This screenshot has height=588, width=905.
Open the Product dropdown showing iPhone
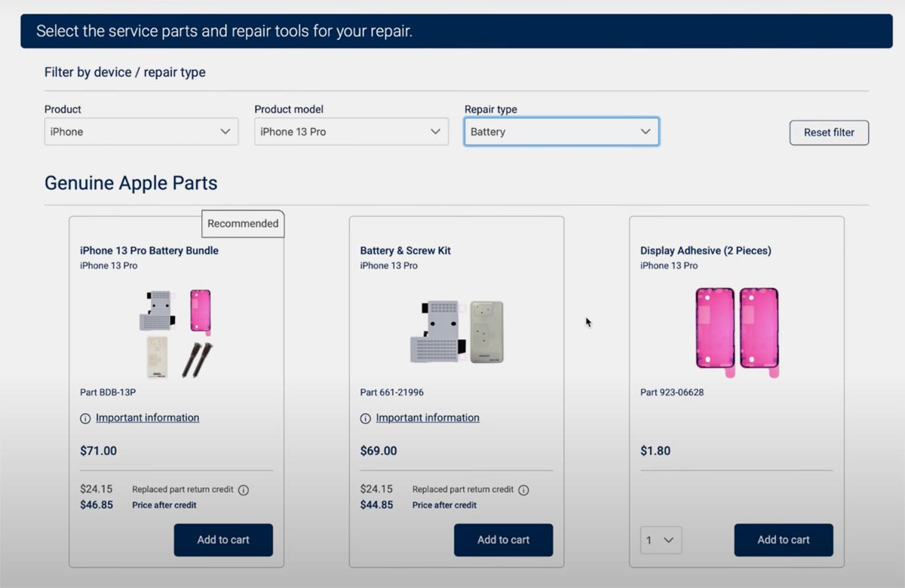coord(141,132)
